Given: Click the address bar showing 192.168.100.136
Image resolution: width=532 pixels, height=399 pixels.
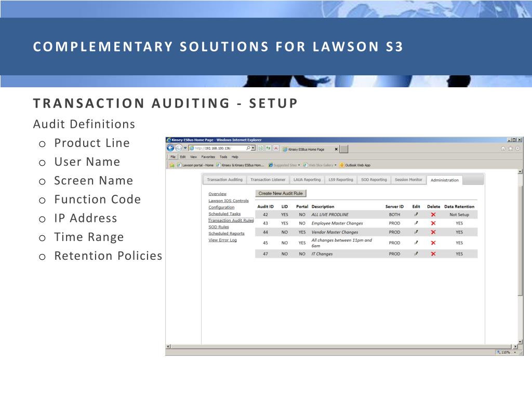Looking at the screenshot, I should click(220, 148).
